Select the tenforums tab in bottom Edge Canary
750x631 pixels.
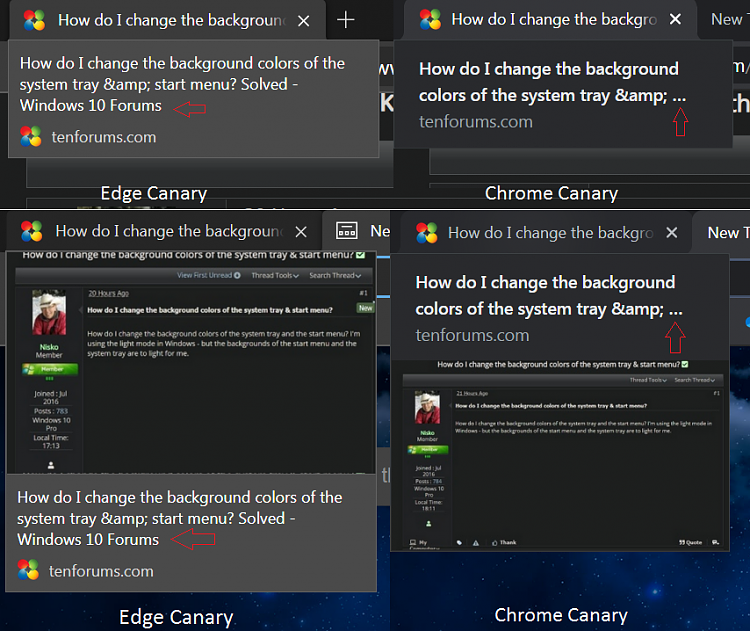(165, 232)
